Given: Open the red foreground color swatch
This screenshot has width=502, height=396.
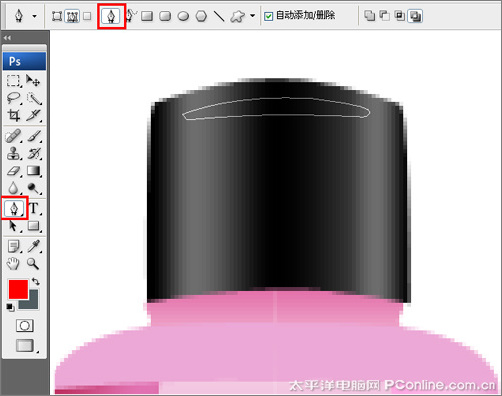Looking at the screenshot, I should [18, 289].
